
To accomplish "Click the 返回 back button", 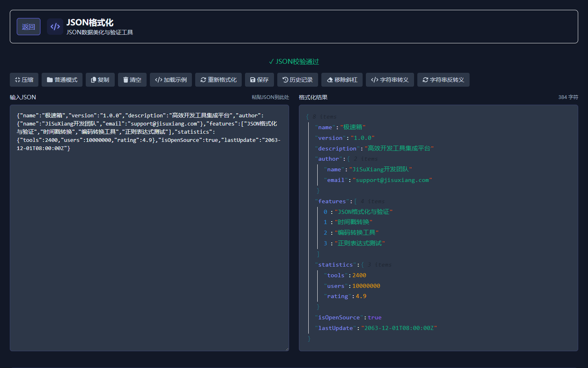I will tap(29, 27).
